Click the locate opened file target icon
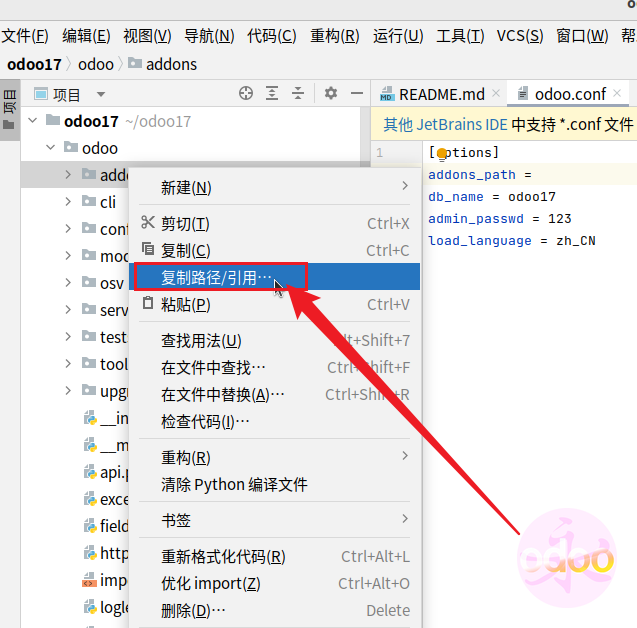637x628 pixels. 246,94
